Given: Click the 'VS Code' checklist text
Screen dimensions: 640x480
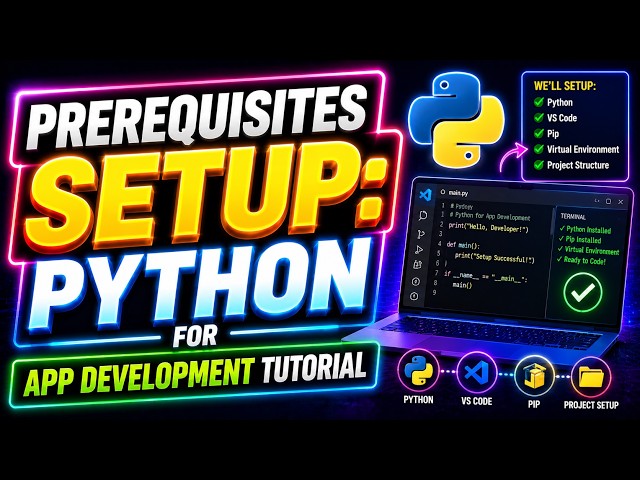Looking at the screenshot, I should (562, 118).
